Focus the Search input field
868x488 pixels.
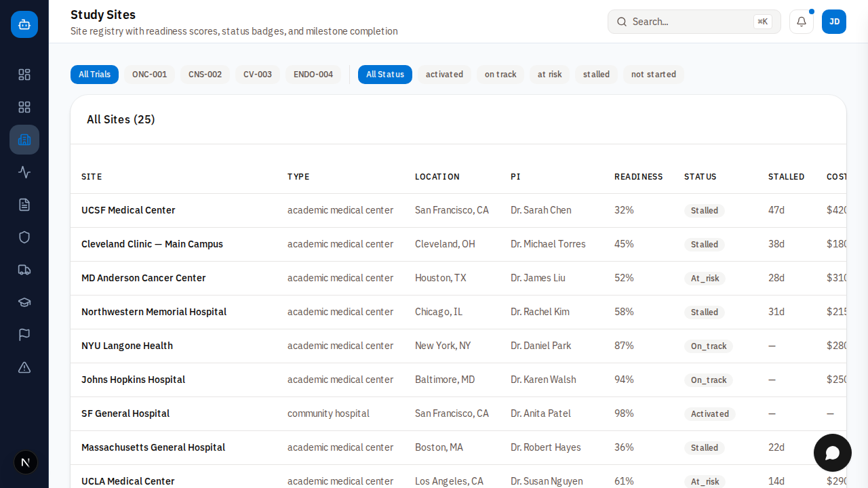point(694,22)
